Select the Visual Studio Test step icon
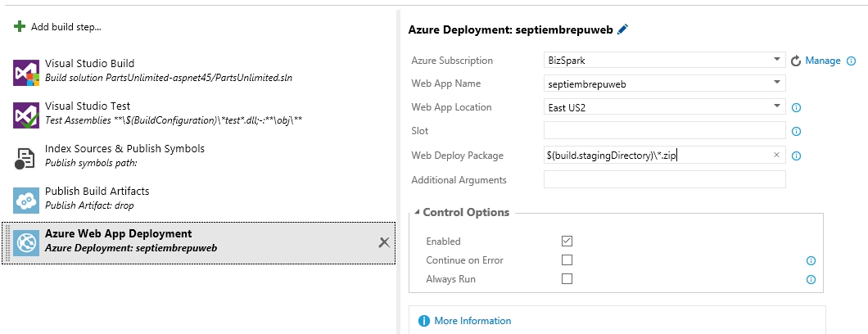 pyautogui.click(x=26, y=115)
